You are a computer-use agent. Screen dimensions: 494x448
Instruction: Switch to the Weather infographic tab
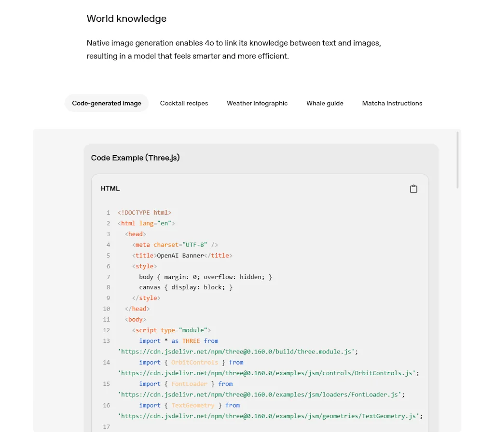[257, 103]
